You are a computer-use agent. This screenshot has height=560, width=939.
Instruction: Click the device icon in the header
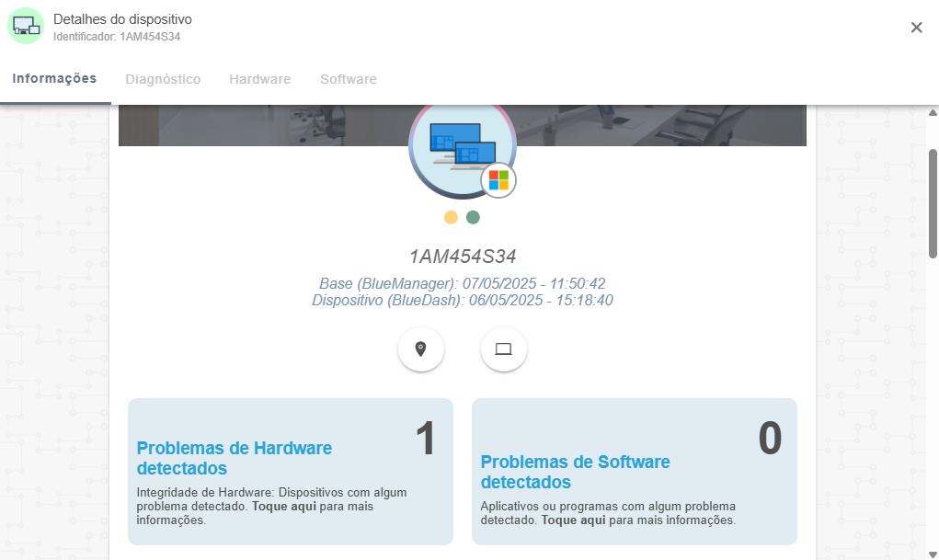tap(26, 26)
